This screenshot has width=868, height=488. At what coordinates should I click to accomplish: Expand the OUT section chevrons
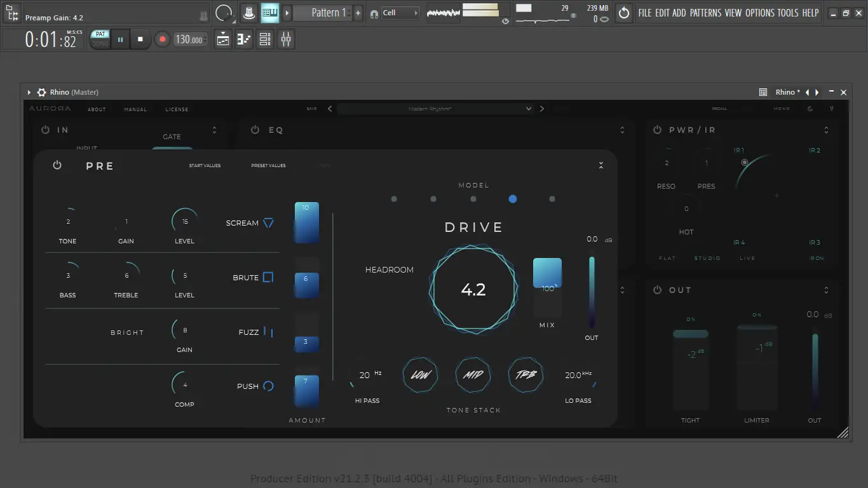tap(826, 290)
